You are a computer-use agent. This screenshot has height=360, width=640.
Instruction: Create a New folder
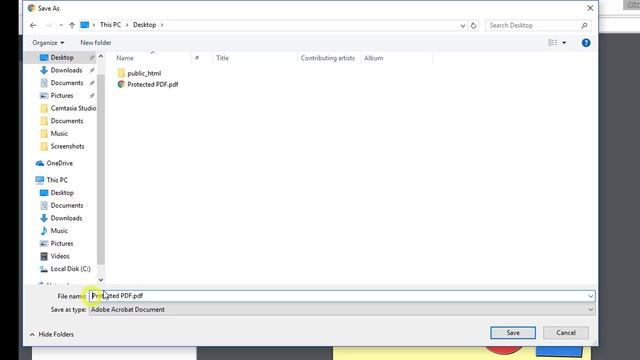pyautogui.click(x=96, y=42)
